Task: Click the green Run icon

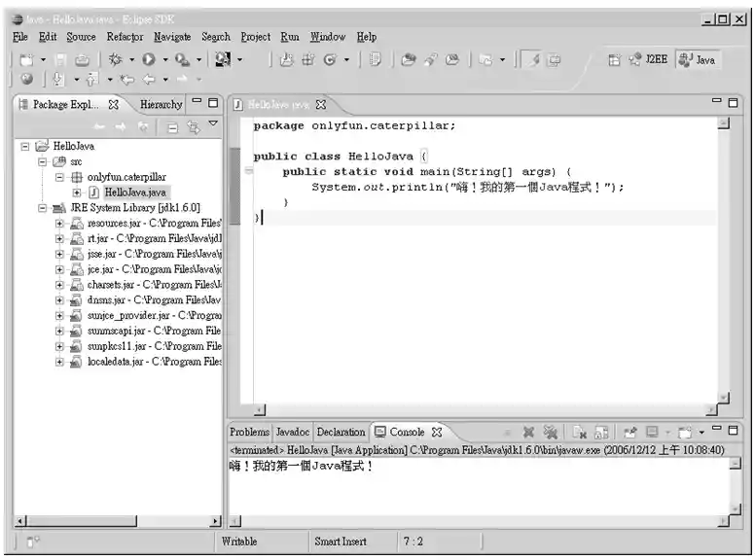Action: pos(148,59)
